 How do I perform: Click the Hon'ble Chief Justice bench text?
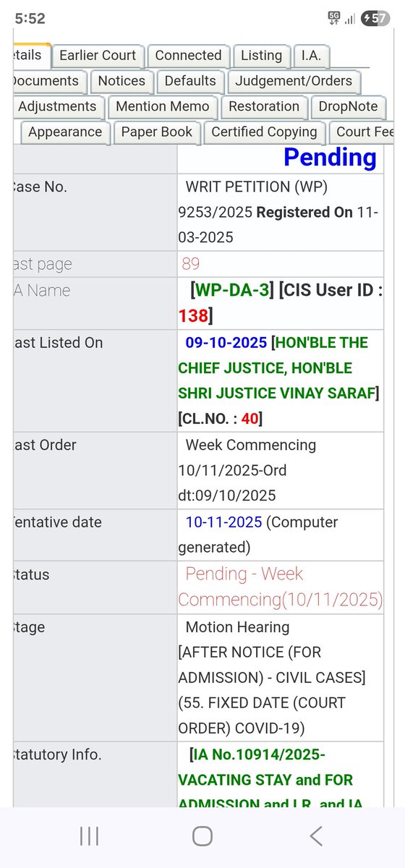coord(277,368)
